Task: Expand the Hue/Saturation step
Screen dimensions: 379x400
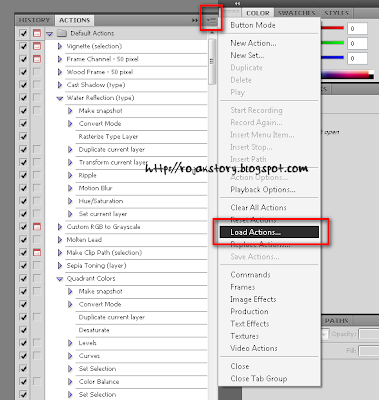Action: coord(70,201)
